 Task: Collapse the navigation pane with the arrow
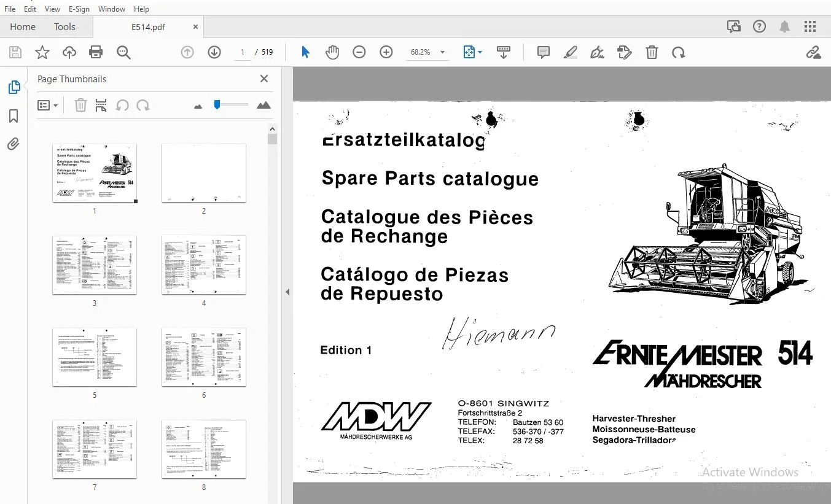(x=287, y=292)
